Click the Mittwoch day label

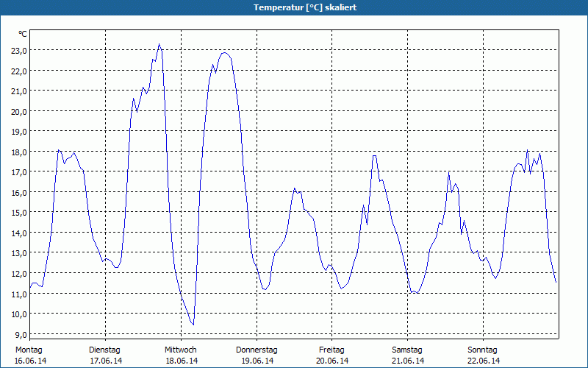(181, 350)
